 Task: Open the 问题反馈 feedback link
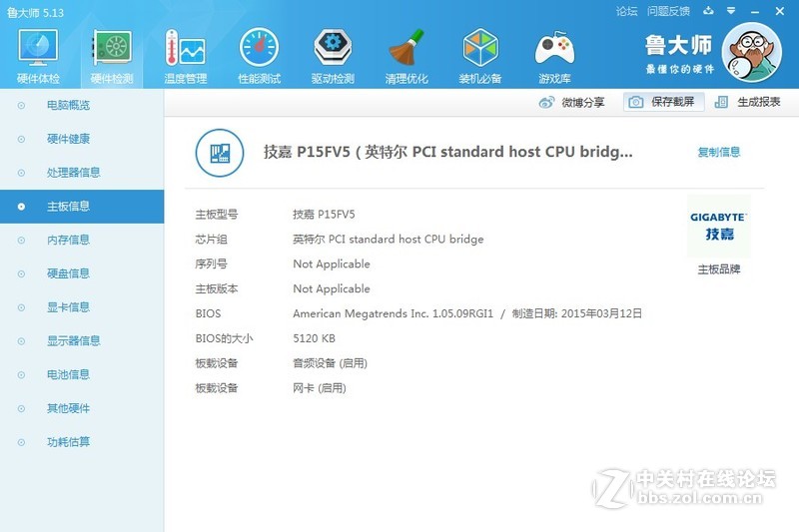click(x=668, y=11)
